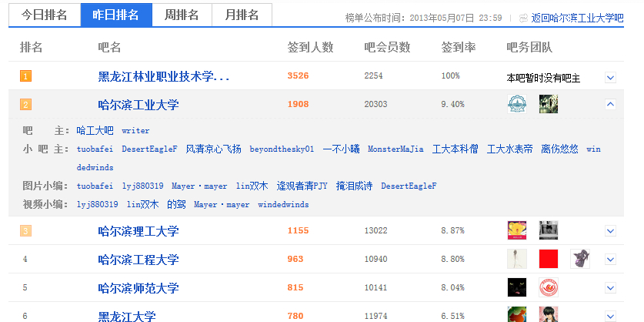
Task: Open 图片小编 user lin双木
Action: (x=252, y=186)
